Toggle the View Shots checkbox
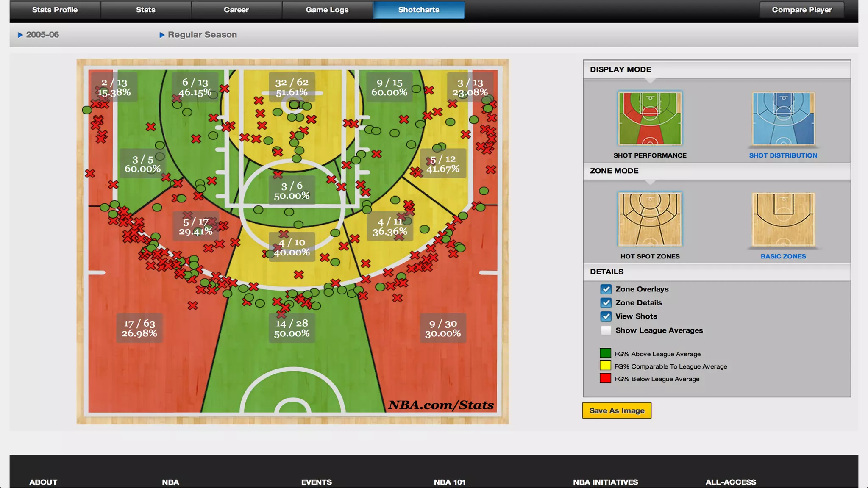Screen dimensions: 868x488 coord(606,316)
